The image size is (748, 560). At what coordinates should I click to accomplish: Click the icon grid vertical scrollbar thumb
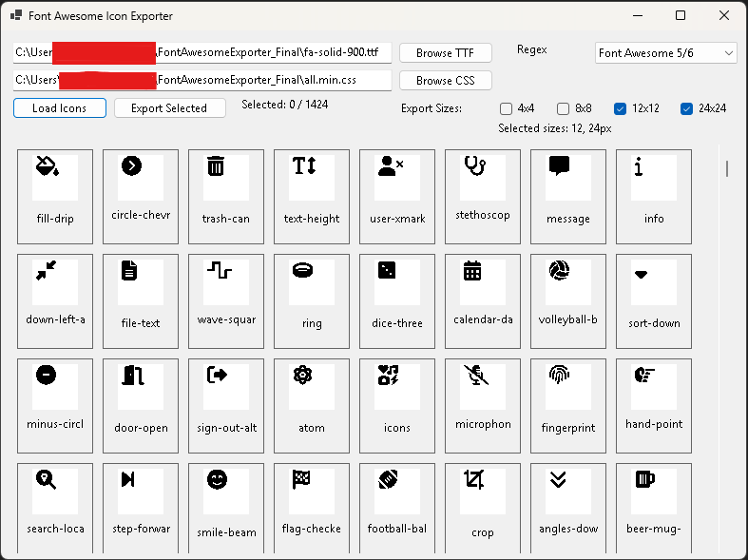[x=727, y=169]
